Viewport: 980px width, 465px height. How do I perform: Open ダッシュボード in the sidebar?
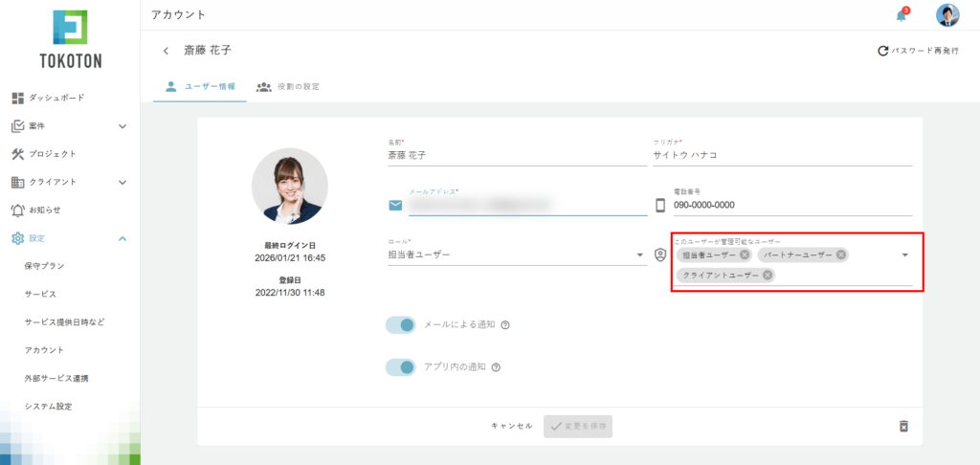tap(56, 98)
